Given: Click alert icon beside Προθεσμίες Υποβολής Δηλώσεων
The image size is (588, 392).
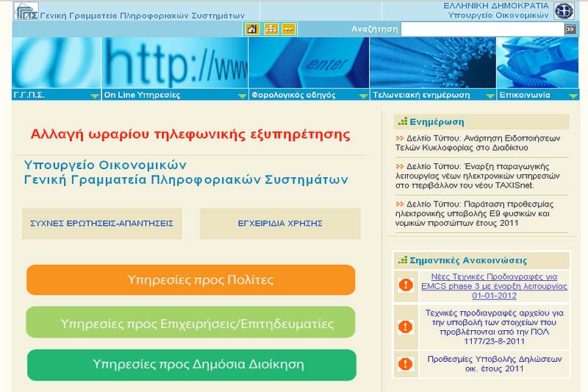Looking at the screenshot, I should click(406, 363).
